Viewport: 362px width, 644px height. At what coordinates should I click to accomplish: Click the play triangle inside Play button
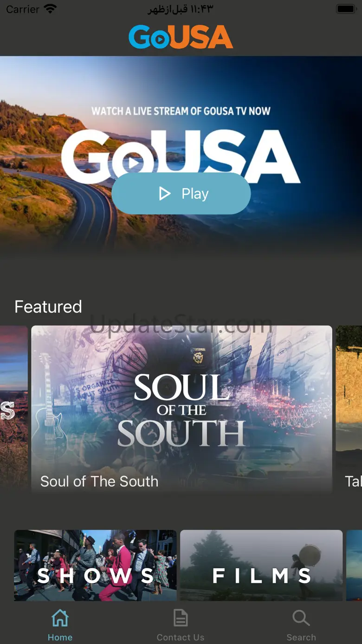point(164,194)
